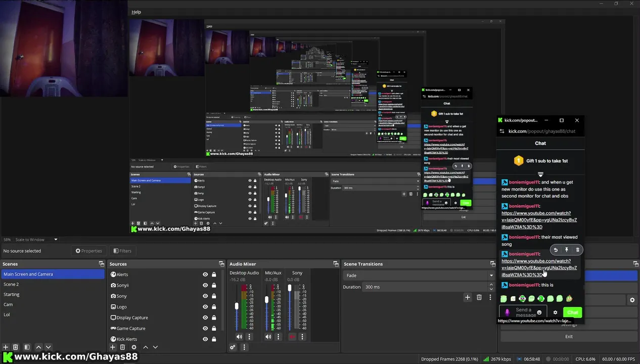Move scene up with Scenes up arrow
640x364 pixels.
point(38,347)
